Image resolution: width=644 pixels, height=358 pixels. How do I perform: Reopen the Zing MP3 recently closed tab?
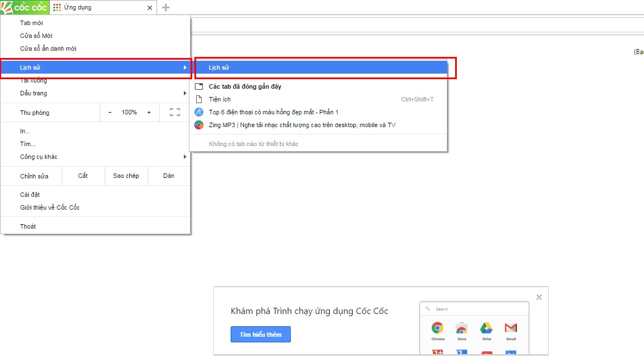click(302, 125)
